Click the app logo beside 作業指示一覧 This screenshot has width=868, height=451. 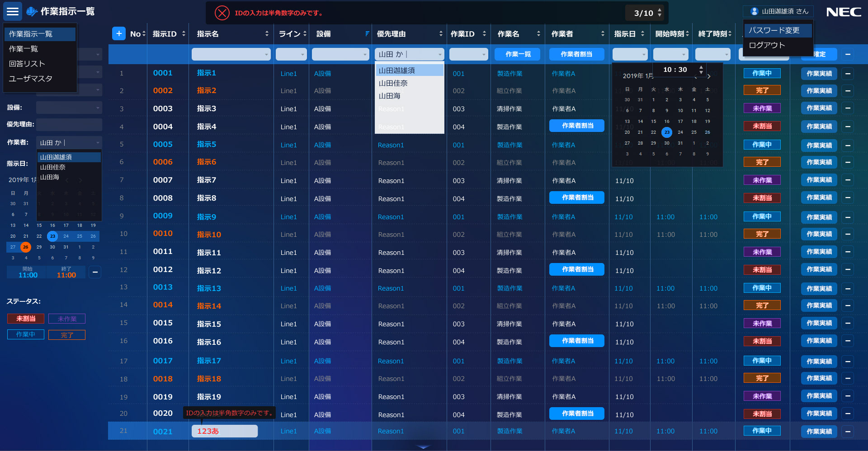coord(32,11)
